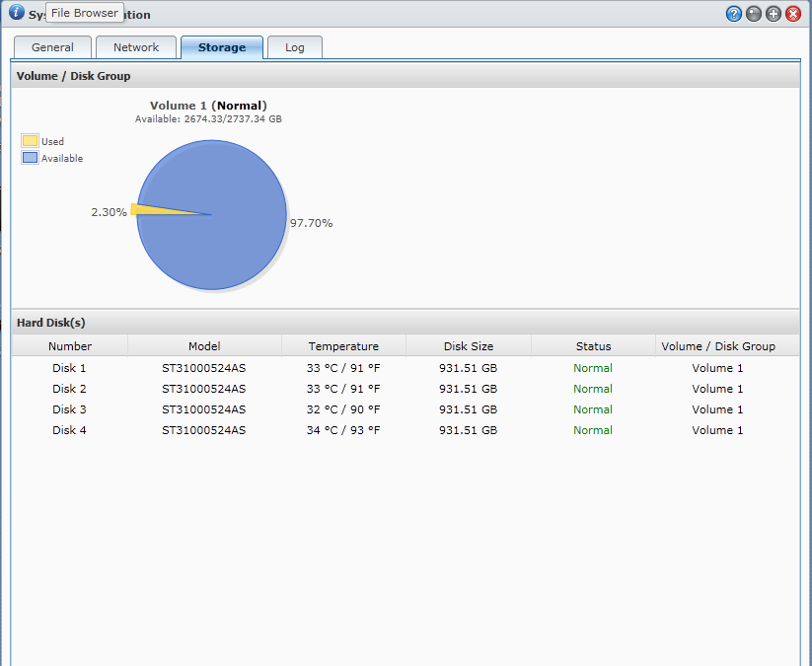Click Volume 1 cell in Disk 2 row

(717, 389)
